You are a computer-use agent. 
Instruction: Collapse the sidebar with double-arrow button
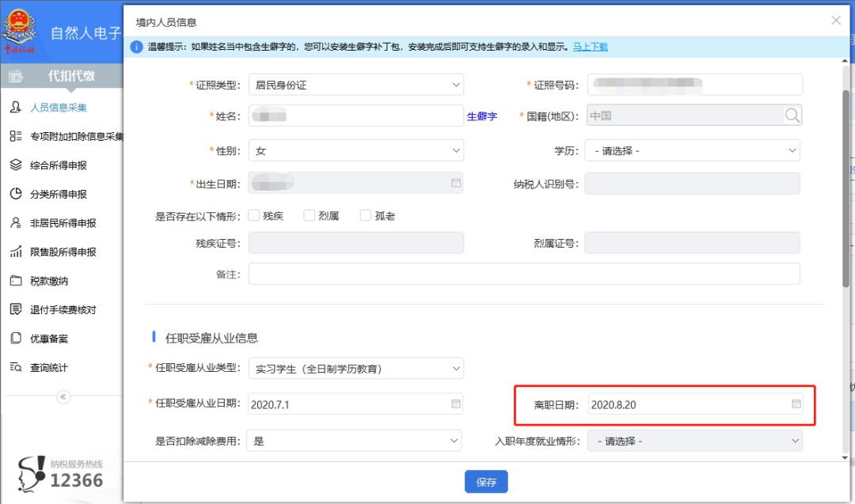pyautogui.click(x=63, y=396)
